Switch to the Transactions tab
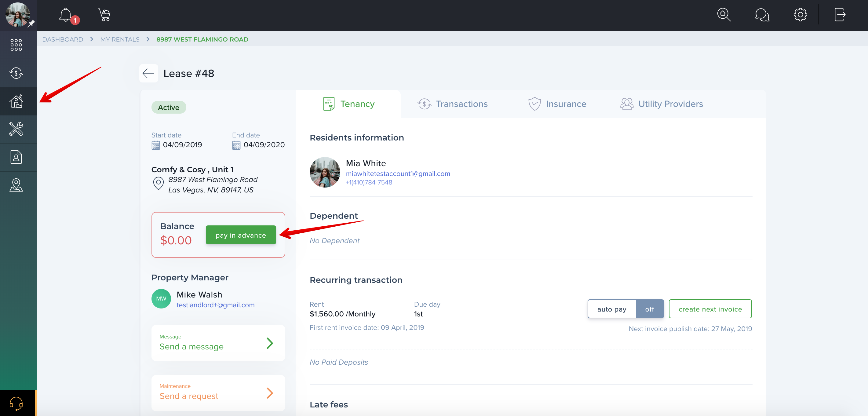Viewport: 868px width, 416px height. tap(462, 104)
